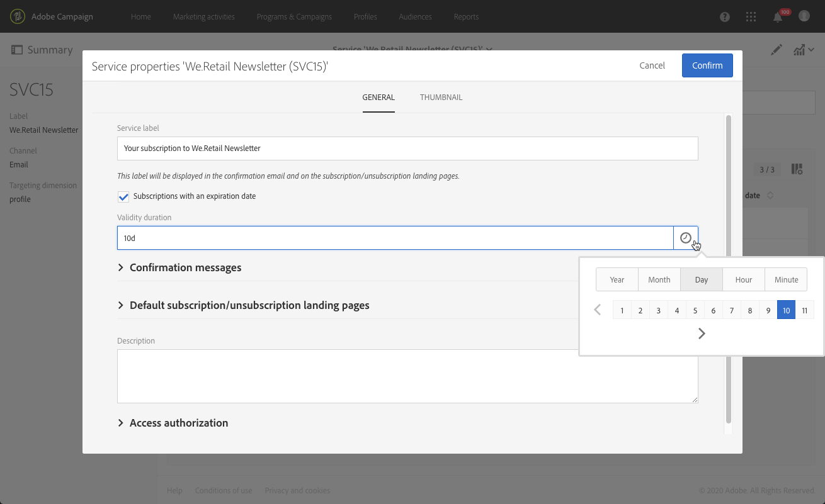The height and width of the screenshot is (504, 825).
Task: Select the Hour duration unit
Action: point(744,280)
